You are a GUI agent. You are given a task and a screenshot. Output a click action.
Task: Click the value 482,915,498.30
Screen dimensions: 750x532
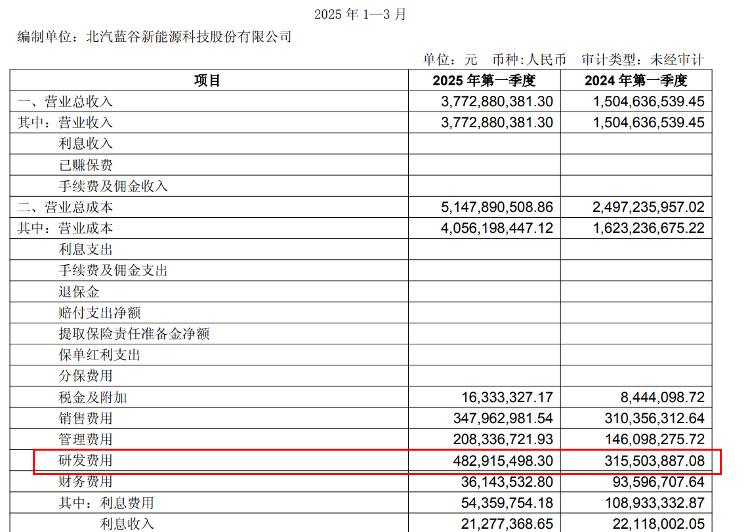coord(503,460)
